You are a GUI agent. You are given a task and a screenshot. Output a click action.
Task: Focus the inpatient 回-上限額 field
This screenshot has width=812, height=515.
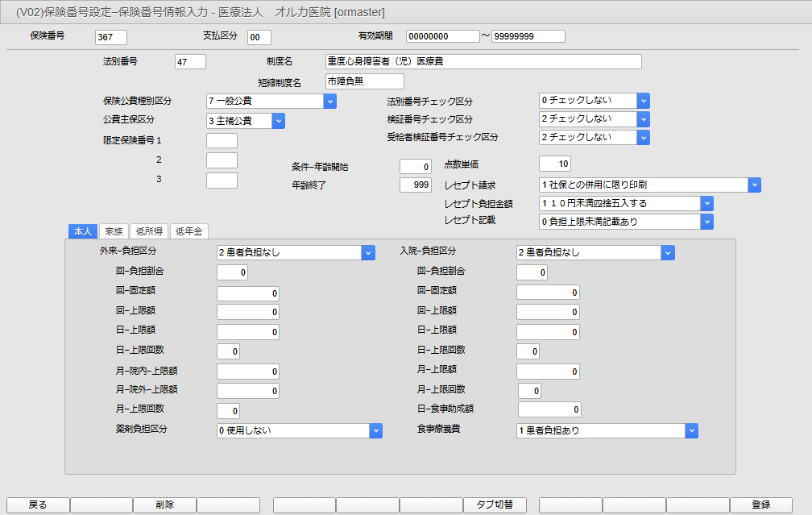tap(548, 312)
